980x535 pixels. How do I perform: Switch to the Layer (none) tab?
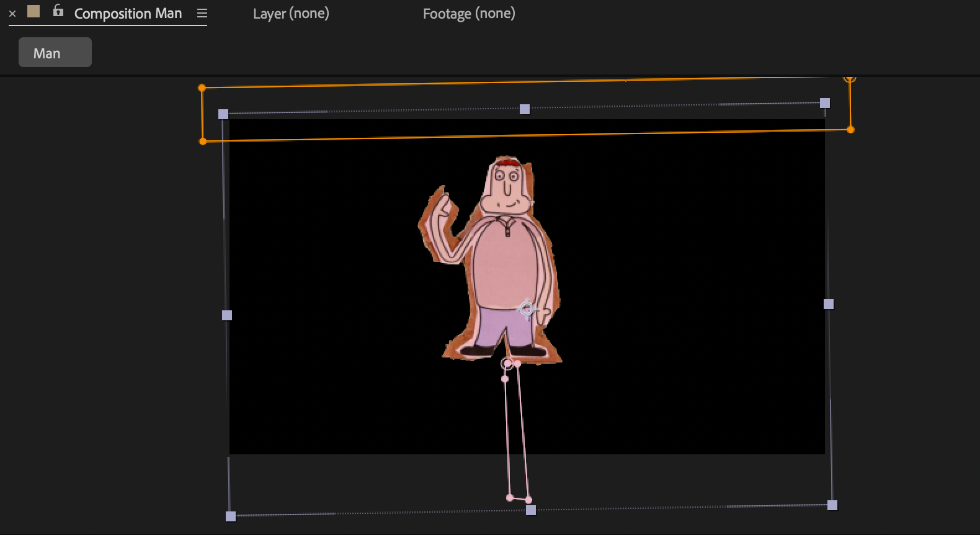tap(291, 14)
